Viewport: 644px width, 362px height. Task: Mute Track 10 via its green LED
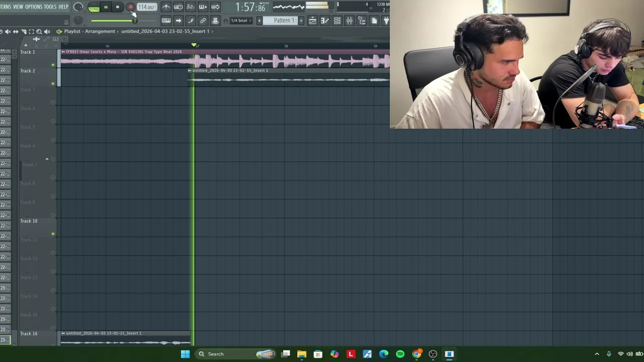pyautogui.click(x=53, y=234)
